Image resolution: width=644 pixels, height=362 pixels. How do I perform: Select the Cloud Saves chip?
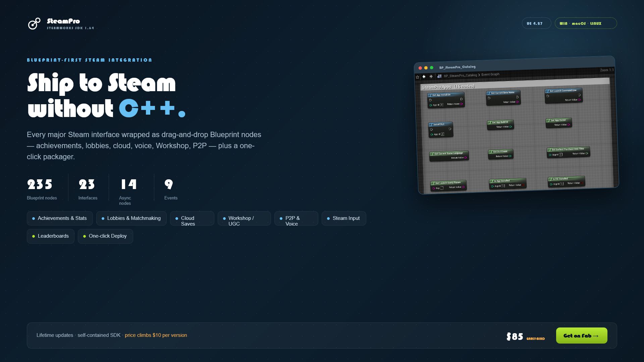tap(192, 218)
